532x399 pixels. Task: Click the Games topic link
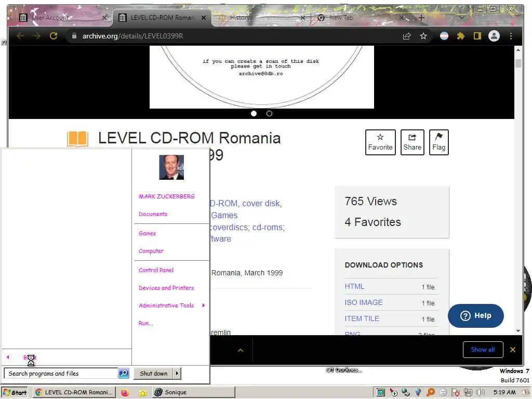pyautogui.click(x=224, y=215)
